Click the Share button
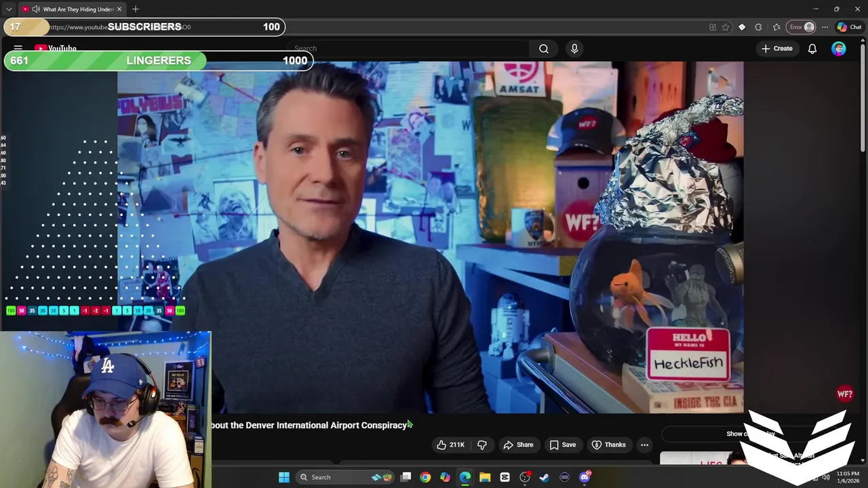The width and height of the screenshot is (868, 488). [518, 445]
